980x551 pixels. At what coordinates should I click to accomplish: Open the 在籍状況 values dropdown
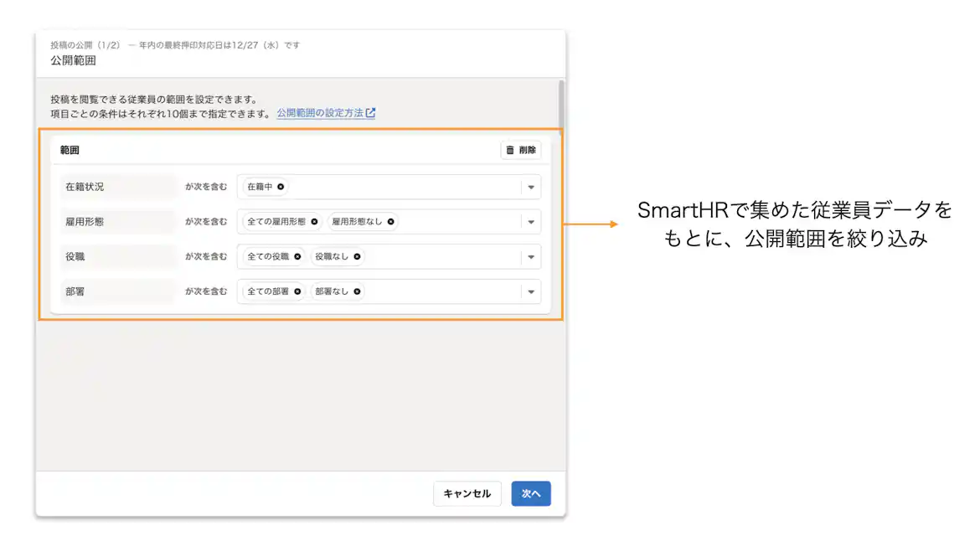click(x=531, y=187)
